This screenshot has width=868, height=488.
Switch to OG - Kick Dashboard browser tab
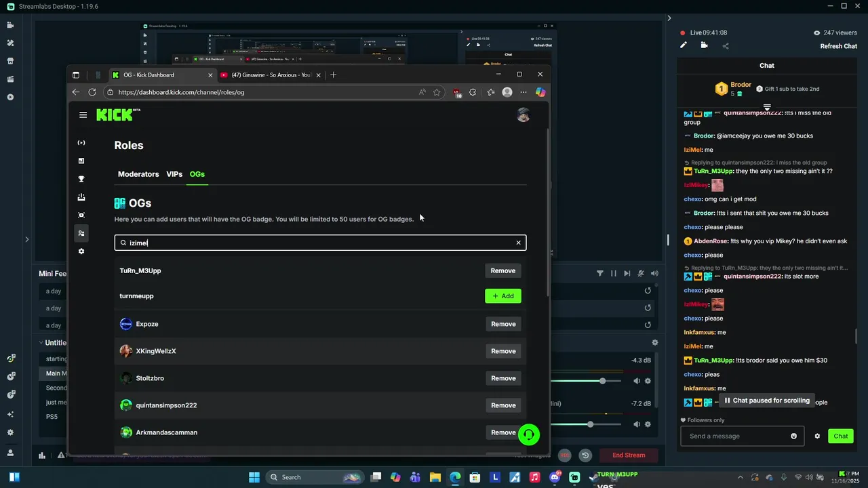click(163, 75)
